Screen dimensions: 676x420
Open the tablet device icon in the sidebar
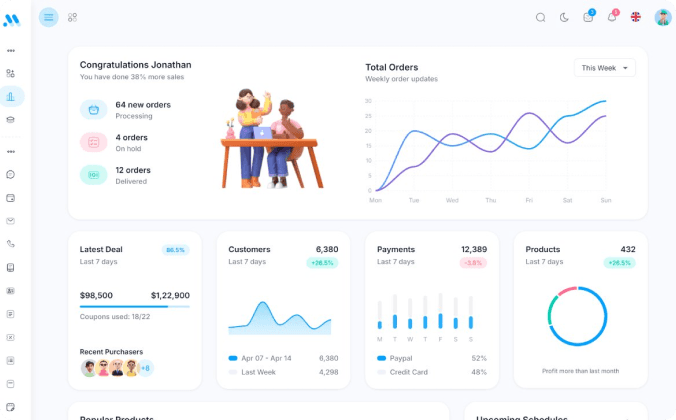pos(11,268)
